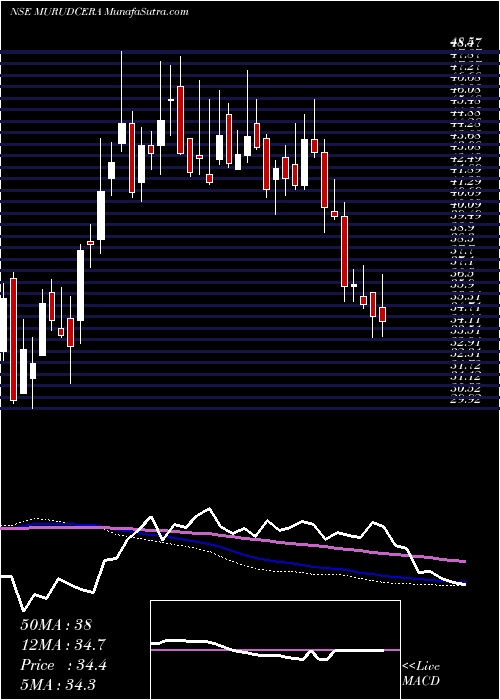Screen dimensions: 500x700
Task: Click the 5MA : 34.3 value text
Action: (58, 684)
